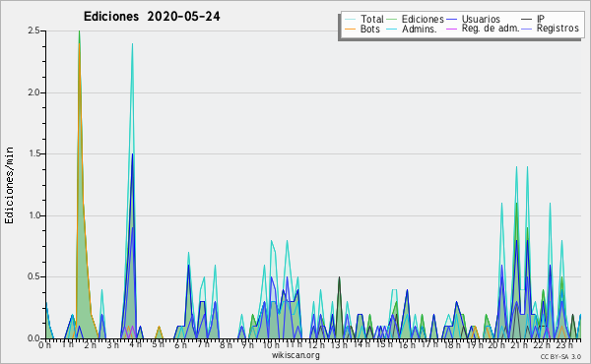Screen dimensions: 591x364
Task: Click the y-axis value 1.0
Action: pyautogui.click(x=33, y=215)
